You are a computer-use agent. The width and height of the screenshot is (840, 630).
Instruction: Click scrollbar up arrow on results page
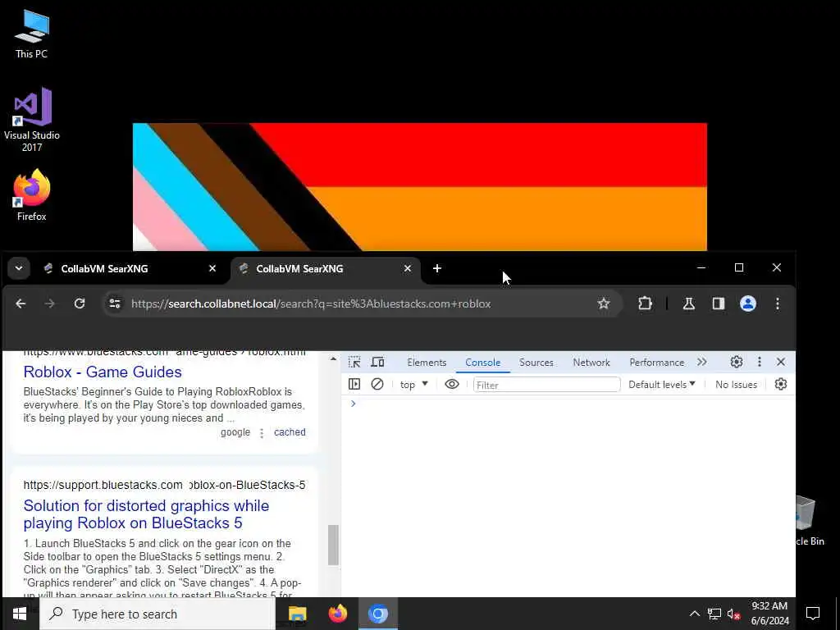[333, 359]
